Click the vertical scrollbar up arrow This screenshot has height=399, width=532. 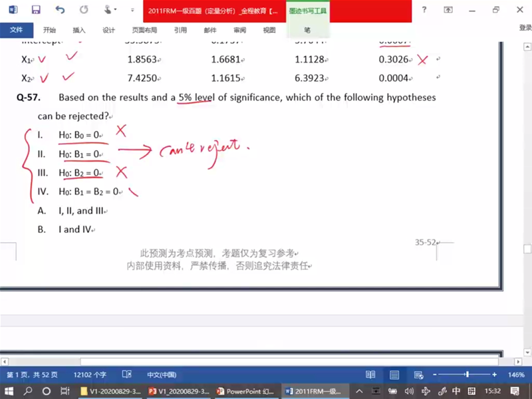click(527, 47)
